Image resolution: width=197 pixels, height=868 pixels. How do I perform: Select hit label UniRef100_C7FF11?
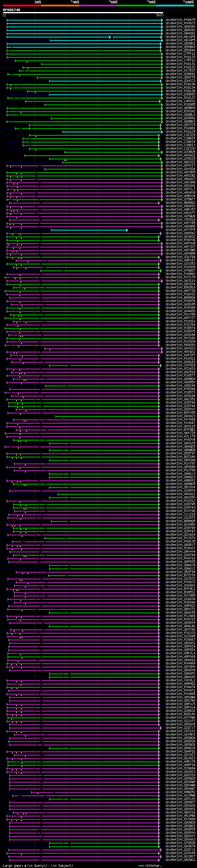tap(180, 54)
